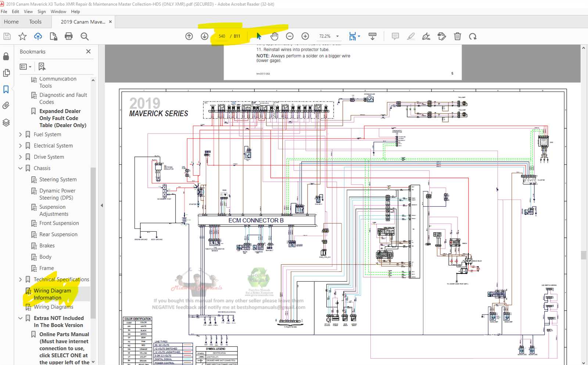
Task: Rotate the page view
Action: coord(473,36)
